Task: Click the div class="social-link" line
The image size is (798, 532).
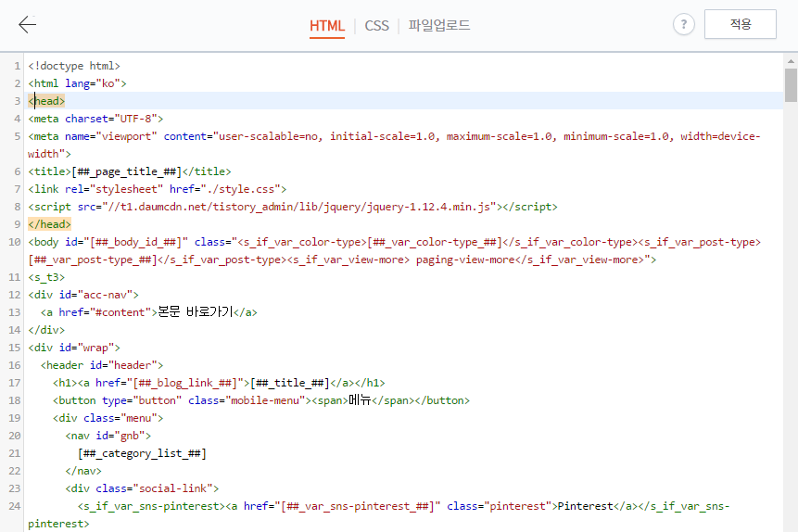Action: tap(142, 488)
